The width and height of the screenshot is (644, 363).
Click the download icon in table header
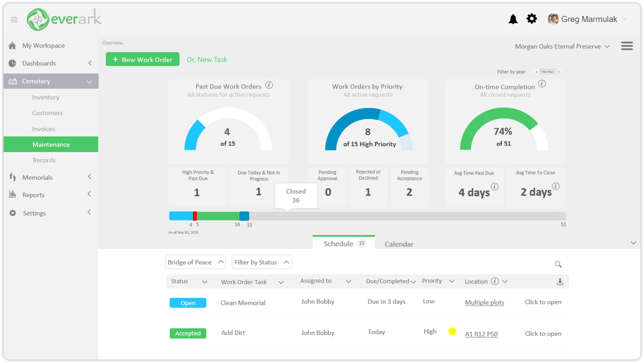560,282
